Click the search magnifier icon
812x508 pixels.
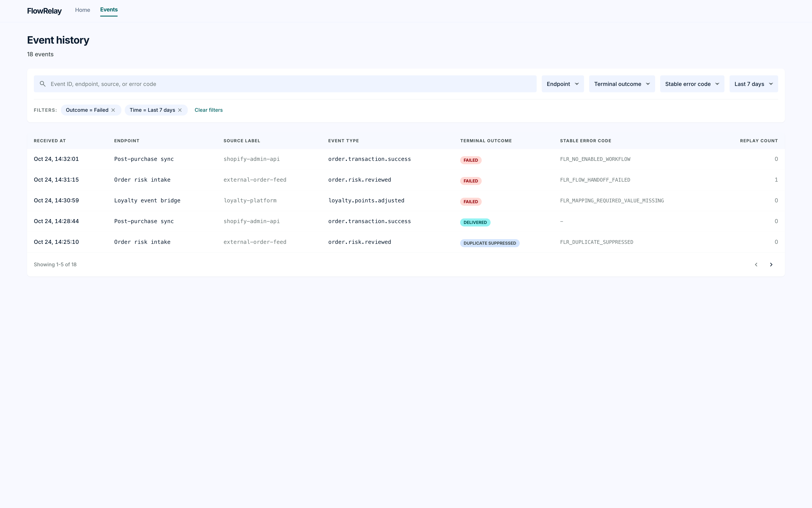43,84
